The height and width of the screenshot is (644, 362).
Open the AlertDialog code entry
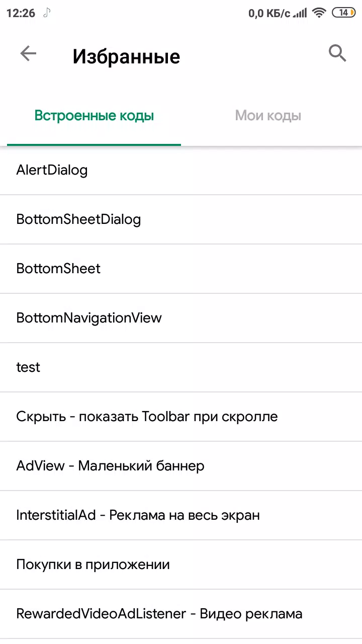click(x=181, y=170)
